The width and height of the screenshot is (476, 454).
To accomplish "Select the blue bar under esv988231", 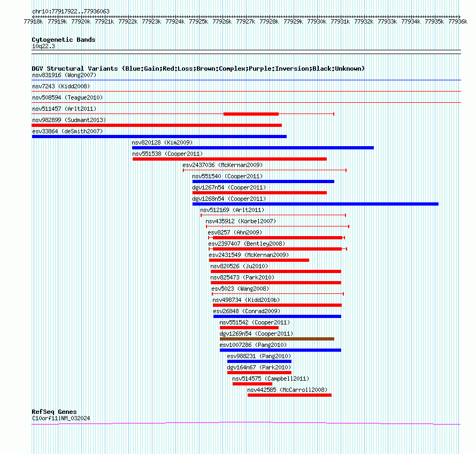I will coord(259,361).
